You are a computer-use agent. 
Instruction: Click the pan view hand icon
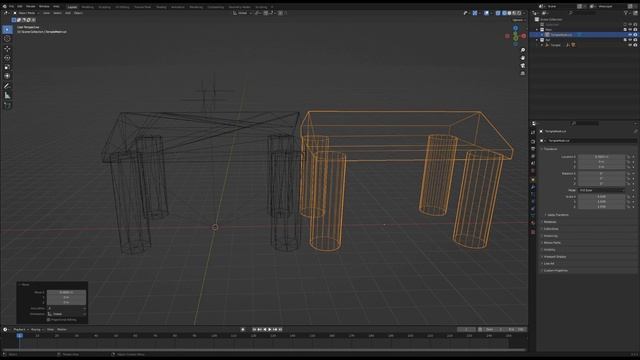(x=523, y=58)
